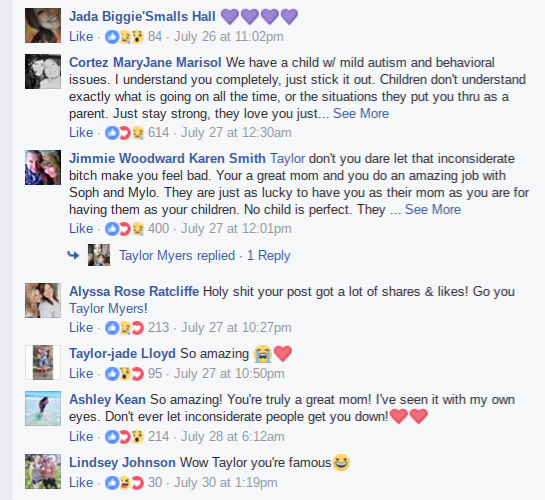The height and width of the screenshot is (500, 545).
Task: Open reaction icons on Lindsey Johnson's comment
Action: (x=124, y=483)
